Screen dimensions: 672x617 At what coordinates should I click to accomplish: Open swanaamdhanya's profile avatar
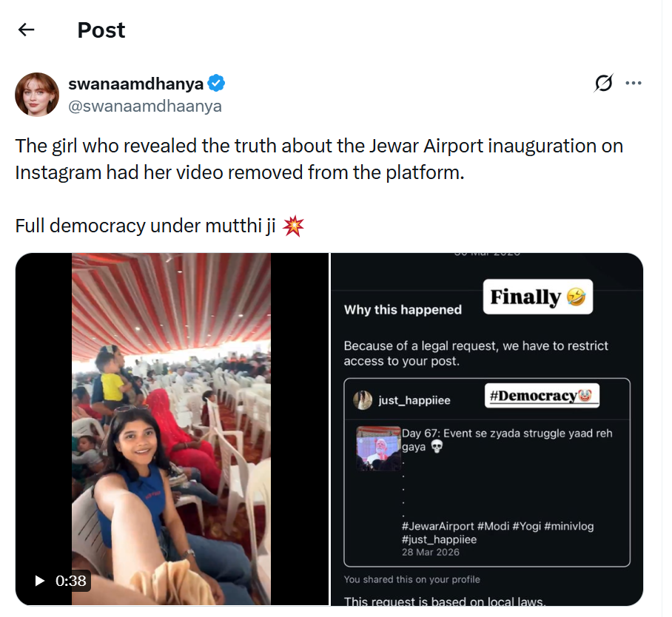coord(37,95)
